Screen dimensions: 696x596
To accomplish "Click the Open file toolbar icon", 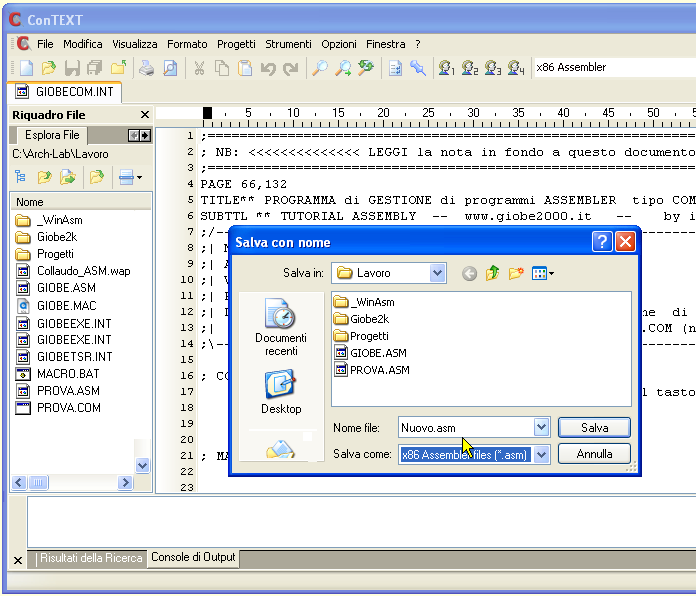I will point(49,68).
